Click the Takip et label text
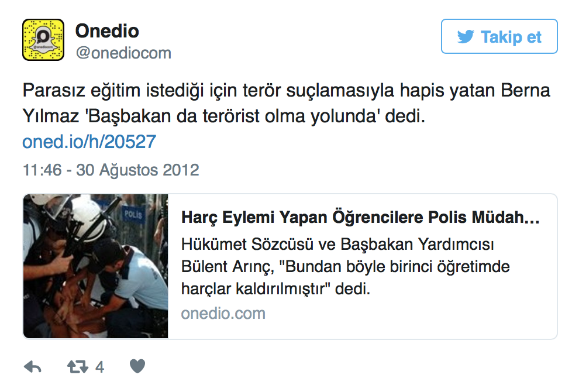 511,37
